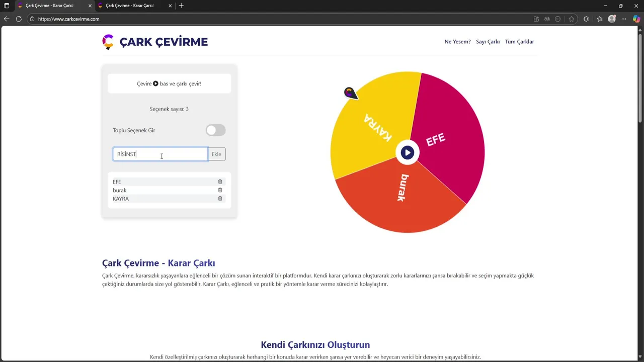Open the Copilot sidebar icon
This screenshot has height=362, width=644.
[x=636, y=19]
